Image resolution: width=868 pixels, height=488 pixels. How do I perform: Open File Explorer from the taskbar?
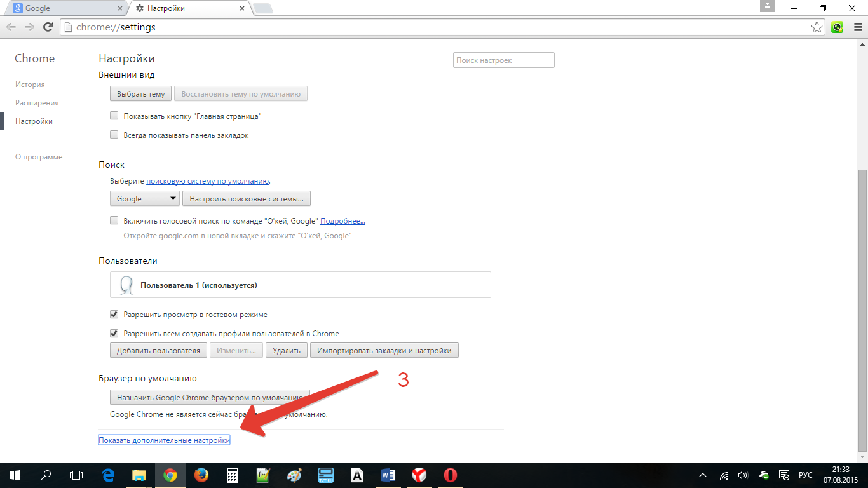coord(139,475)
